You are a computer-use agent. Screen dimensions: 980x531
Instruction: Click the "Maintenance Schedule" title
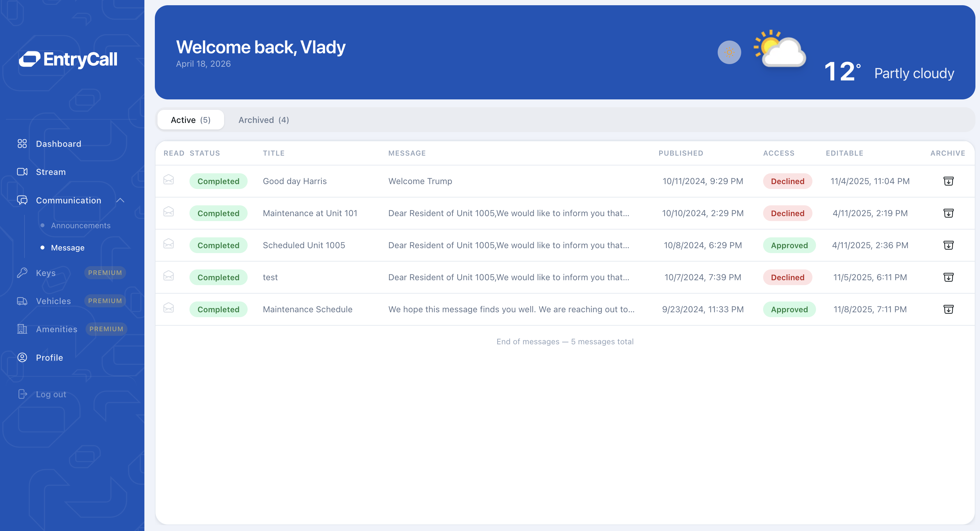[307, 309]
